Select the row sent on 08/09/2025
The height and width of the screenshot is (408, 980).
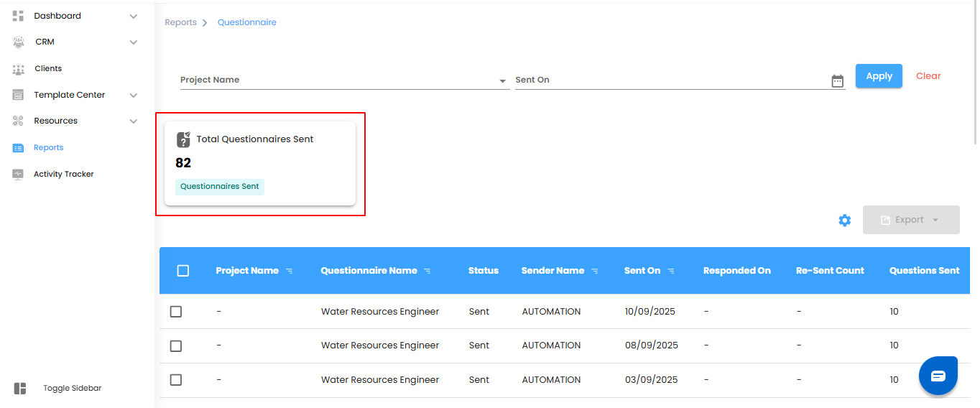click(176, 346)
